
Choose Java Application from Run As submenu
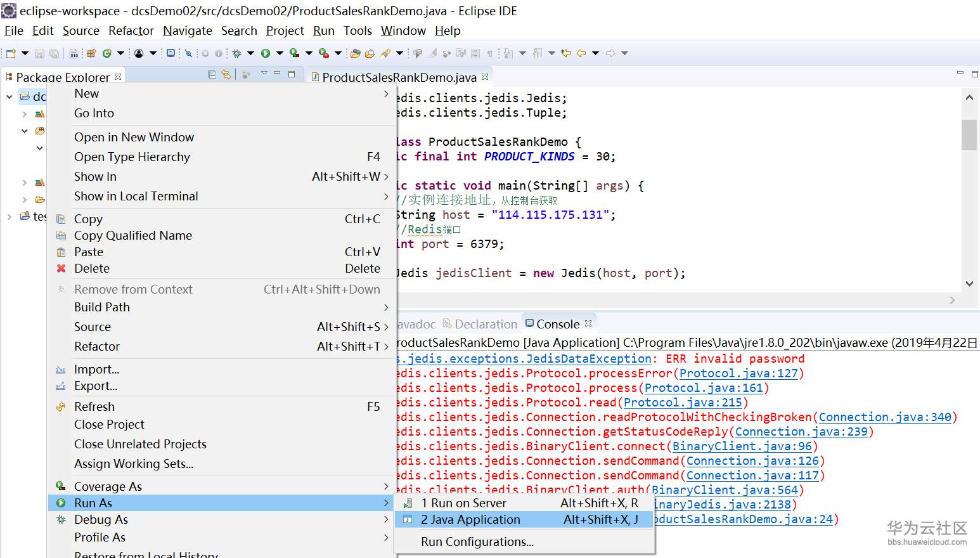(524, 519)
